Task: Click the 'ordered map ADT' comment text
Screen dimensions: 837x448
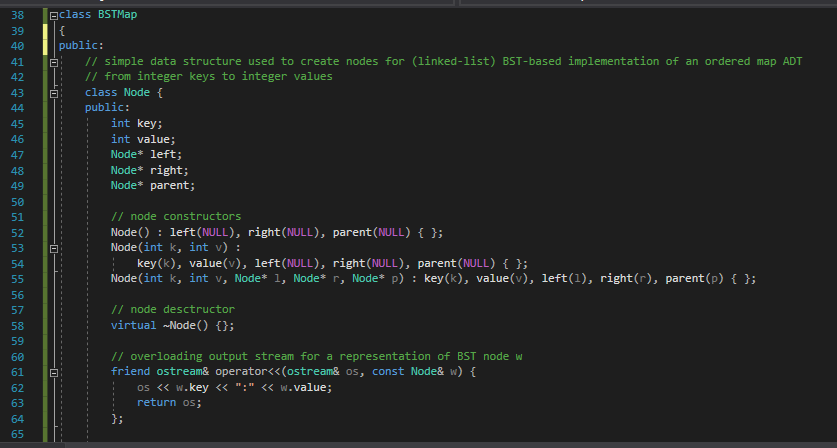Action: (753, 61)
